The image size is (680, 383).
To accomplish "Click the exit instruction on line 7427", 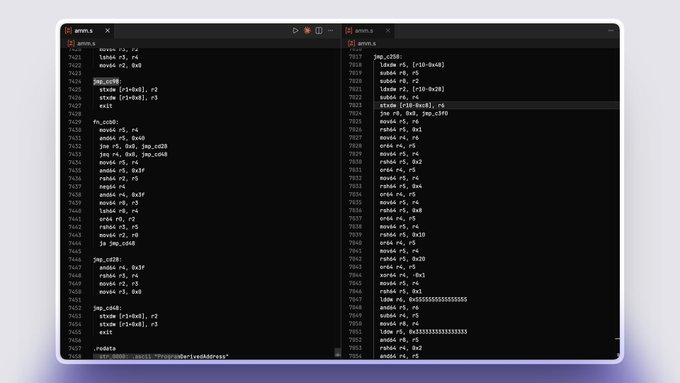I will [106, 106].
